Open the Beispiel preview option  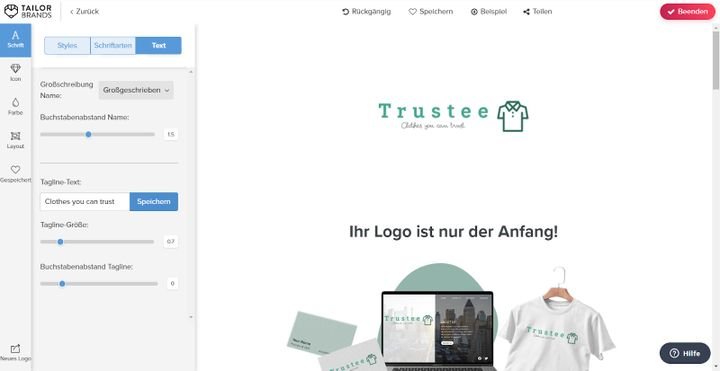pyautogui.click(x=489, y=11)
